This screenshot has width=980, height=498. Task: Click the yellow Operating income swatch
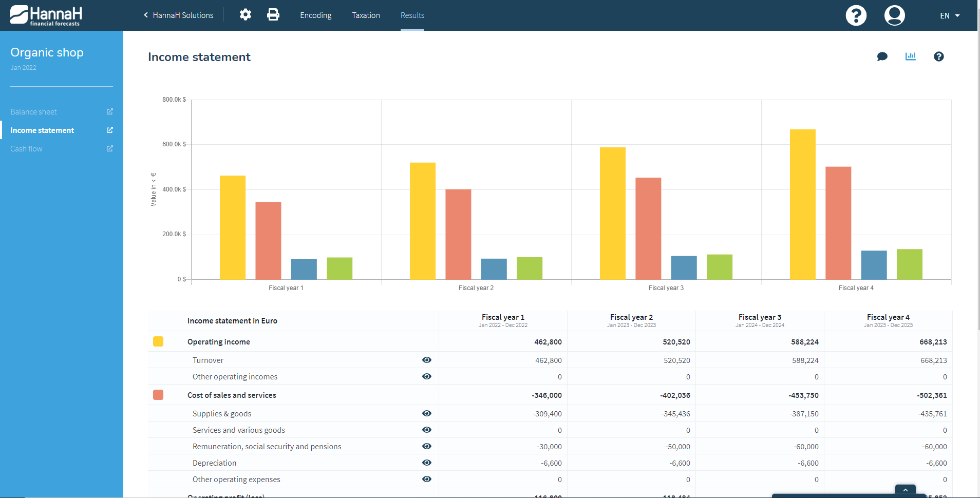[158, 341]
